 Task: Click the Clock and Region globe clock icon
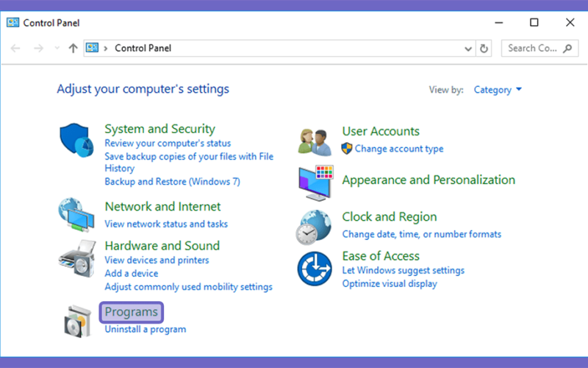pos(314,227)
